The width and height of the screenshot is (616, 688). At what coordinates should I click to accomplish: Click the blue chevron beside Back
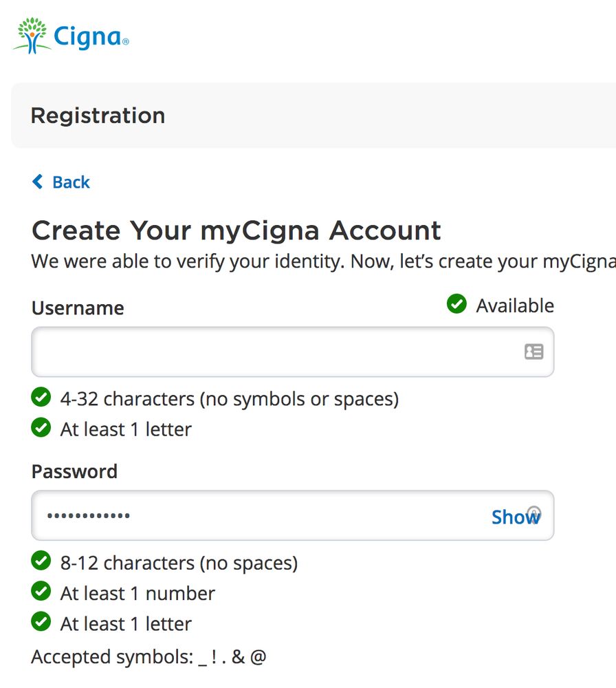pos(38,181)
